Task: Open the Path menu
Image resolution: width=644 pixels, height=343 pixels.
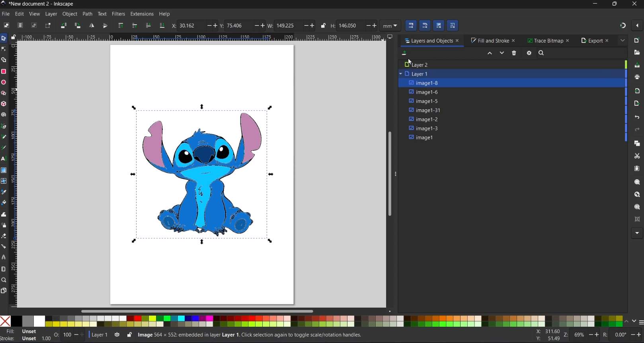Action: pos(88,14)
